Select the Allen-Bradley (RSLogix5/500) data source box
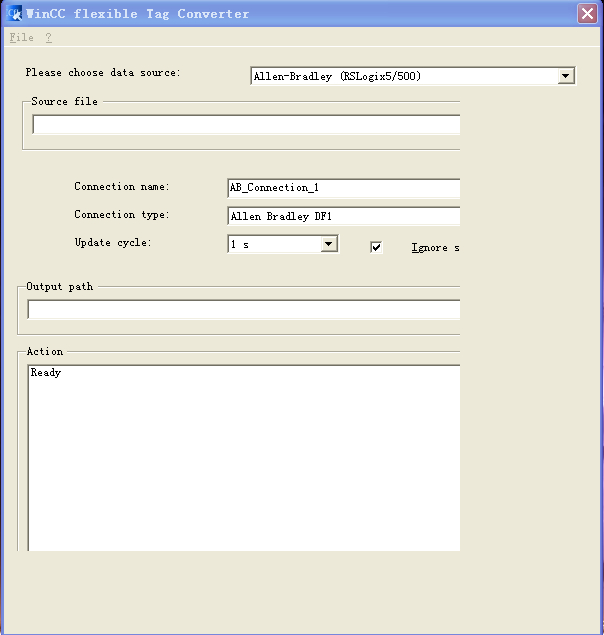 [x=413, y=76]
